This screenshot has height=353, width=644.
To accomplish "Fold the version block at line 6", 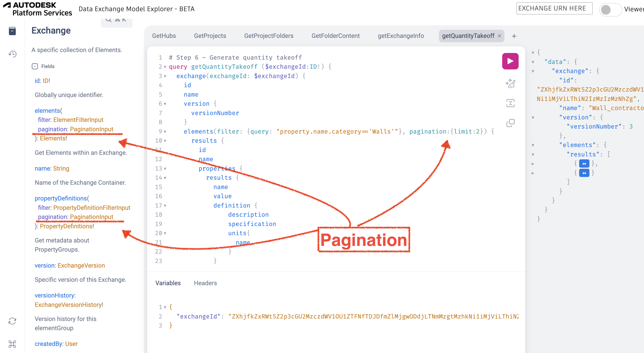I will coord(165,104).
